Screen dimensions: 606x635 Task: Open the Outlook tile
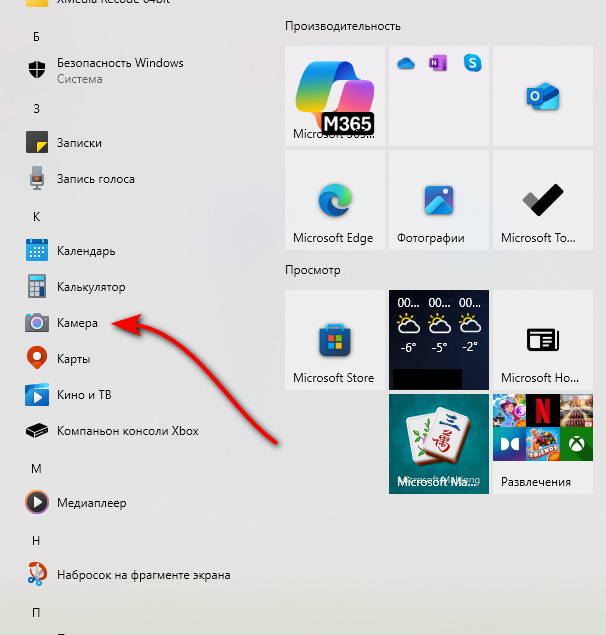(543, 96)
